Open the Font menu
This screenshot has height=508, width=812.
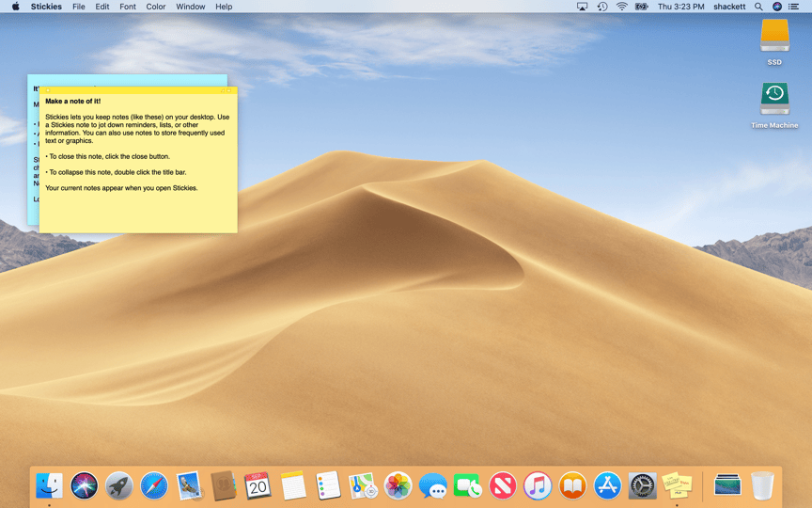coord(128,7)
